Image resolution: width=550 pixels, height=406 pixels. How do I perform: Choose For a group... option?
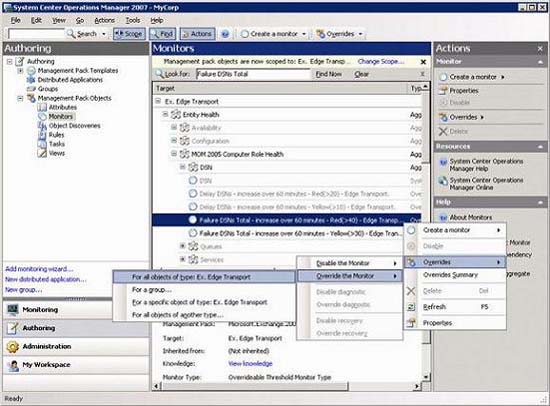coord(204,290)
